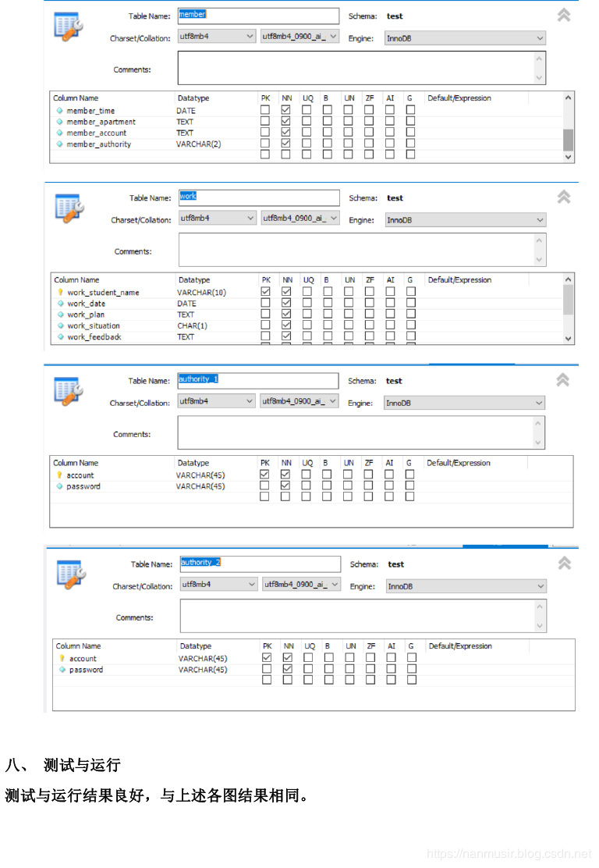Click the Comments box of authority_2 table
Viewport: 599px width, 868px height.
[363, 616]
